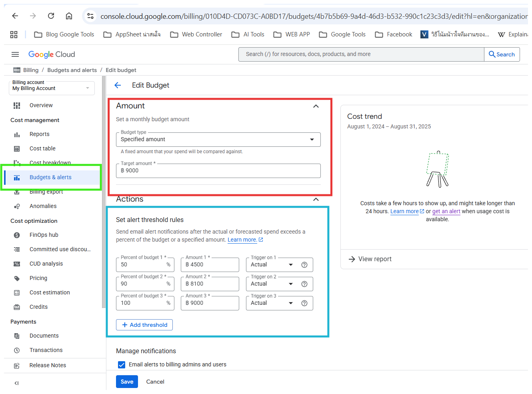Open the Facebook bookmark folder
Image resolution: width=532 pixels, height=394 pixels.
394,34
